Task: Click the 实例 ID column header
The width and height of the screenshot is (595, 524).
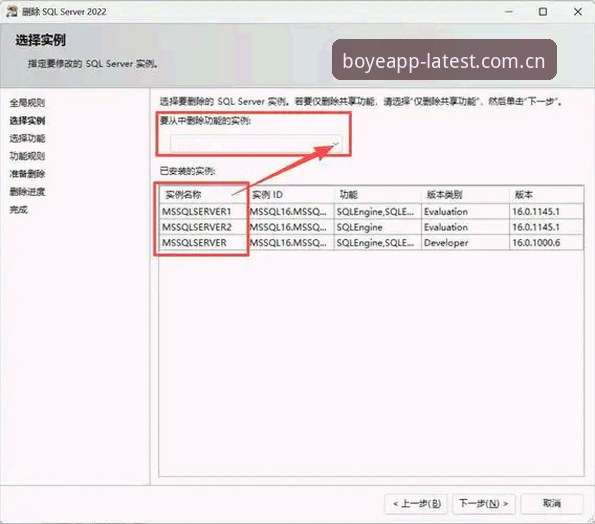Action: pos(291,195)
